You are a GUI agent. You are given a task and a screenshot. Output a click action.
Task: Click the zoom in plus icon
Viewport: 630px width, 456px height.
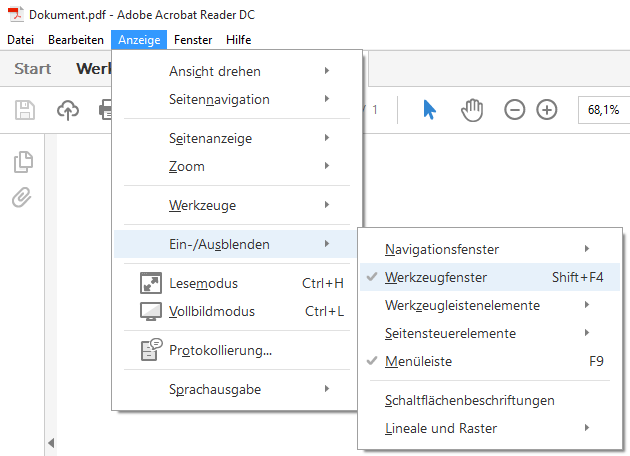click(547, 110)
